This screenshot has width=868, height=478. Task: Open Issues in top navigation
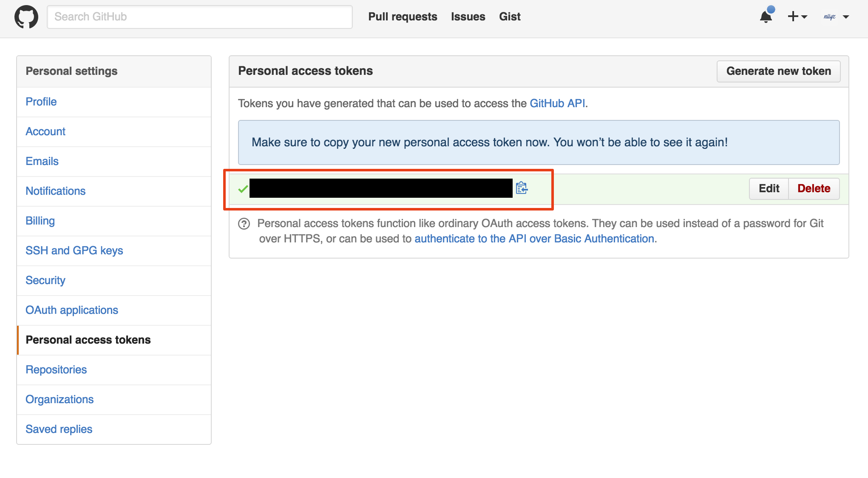coord(468,17)
